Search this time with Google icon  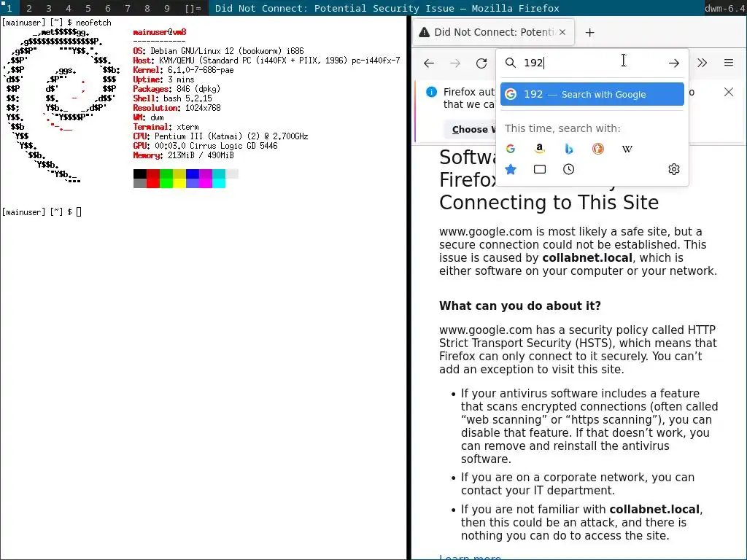511,149
